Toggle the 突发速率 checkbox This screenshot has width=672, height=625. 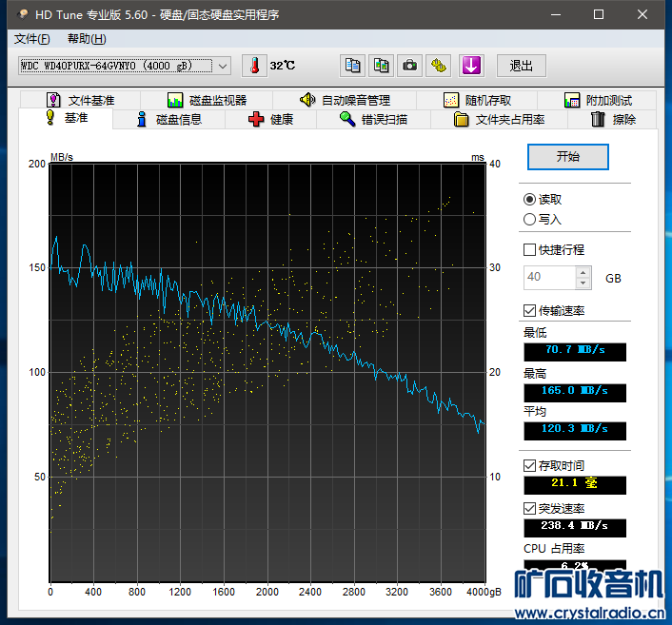tap(530, 509)
